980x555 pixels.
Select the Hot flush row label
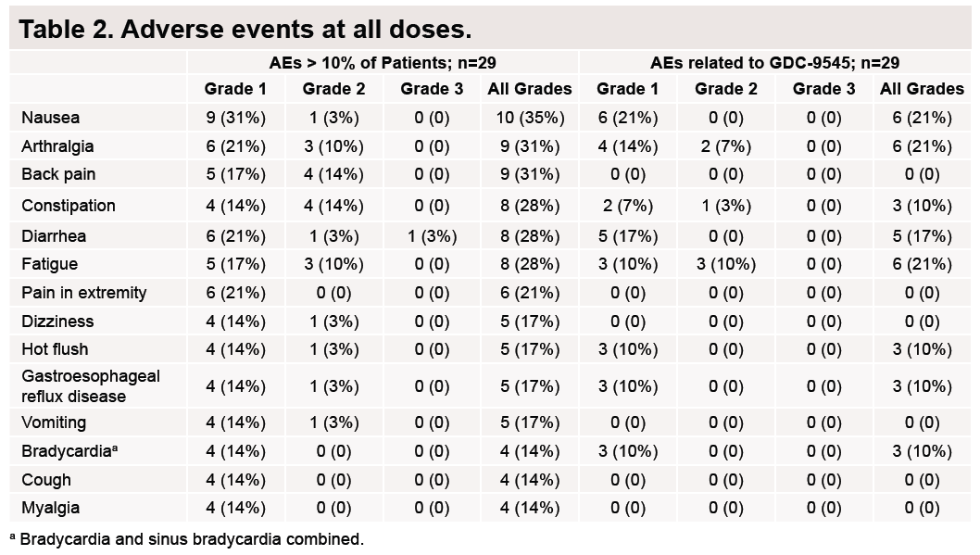[56, 349]
